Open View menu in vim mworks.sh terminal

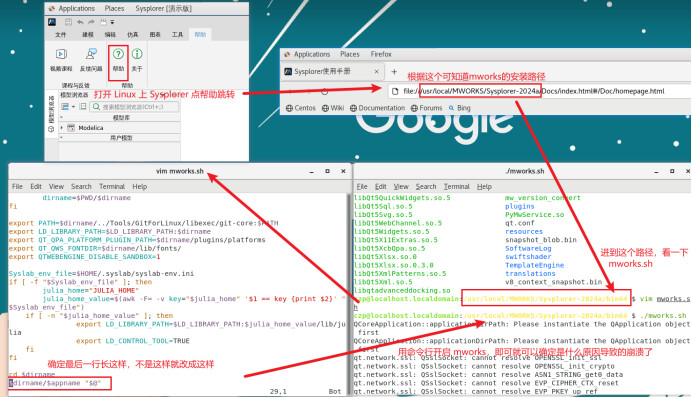(56, 187)
